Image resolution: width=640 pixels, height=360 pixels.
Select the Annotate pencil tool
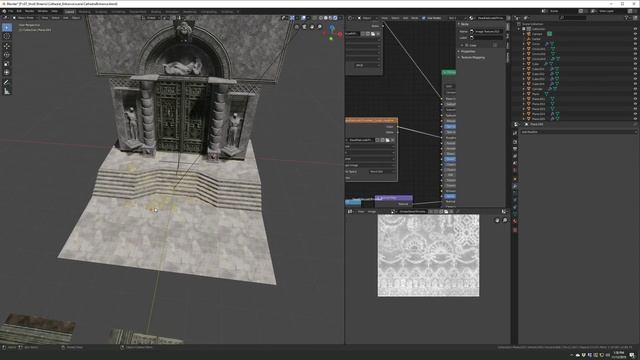point(7,82)
